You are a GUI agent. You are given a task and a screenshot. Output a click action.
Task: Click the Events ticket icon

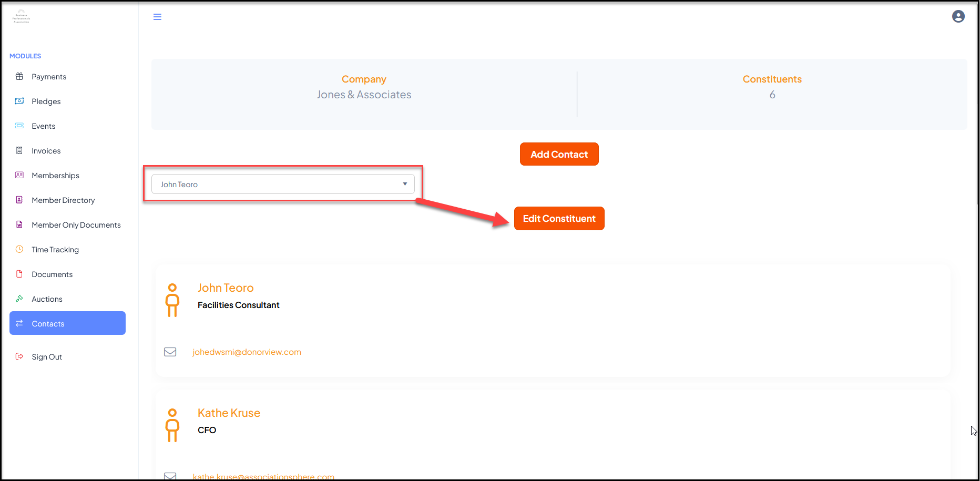[x=19, y=126]
